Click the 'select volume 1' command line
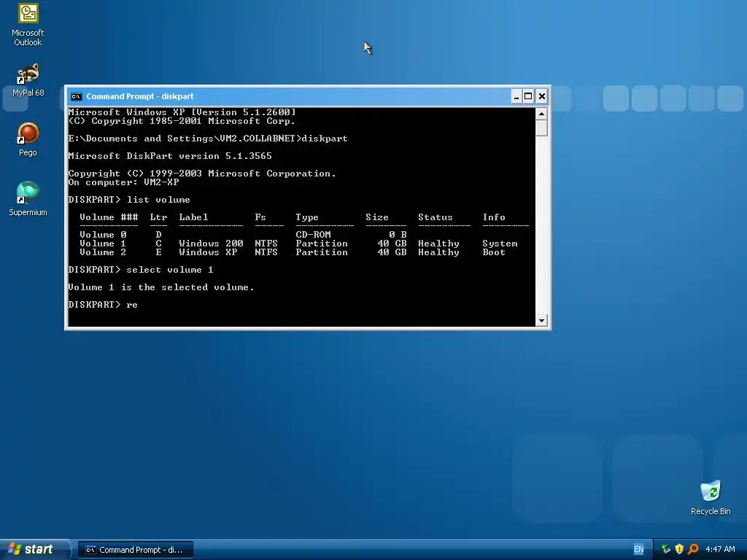The height and width of the screenshot is (560, 747). 141,270
